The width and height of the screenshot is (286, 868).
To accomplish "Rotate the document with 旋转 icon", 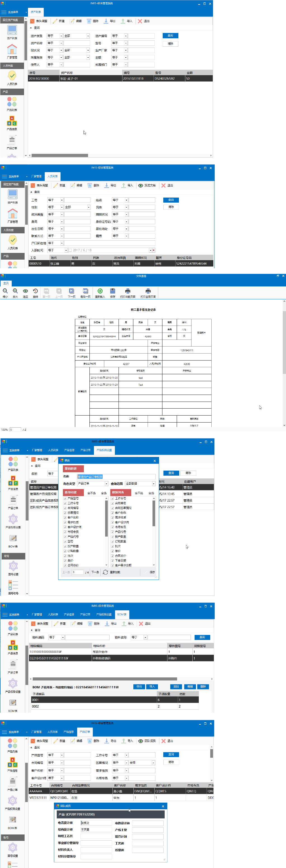I will tap(36, 291).
